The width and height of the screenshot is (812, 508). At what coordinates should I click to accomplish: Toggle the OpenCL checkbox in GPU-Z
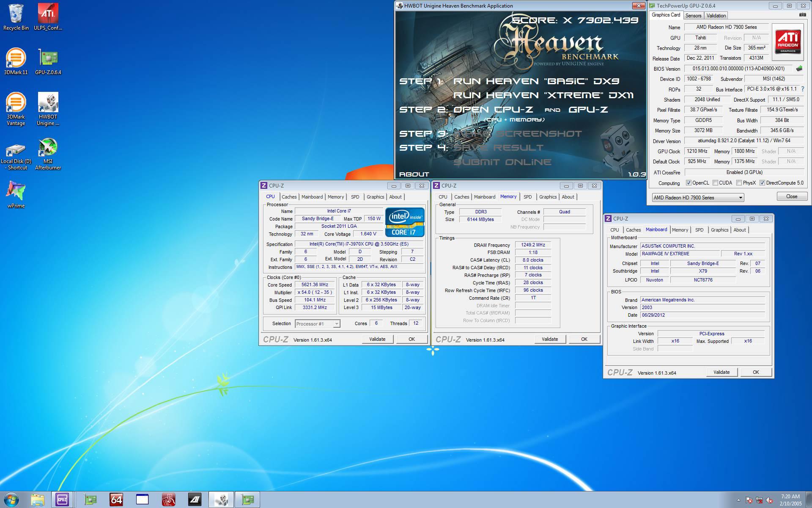click(689, 183)
